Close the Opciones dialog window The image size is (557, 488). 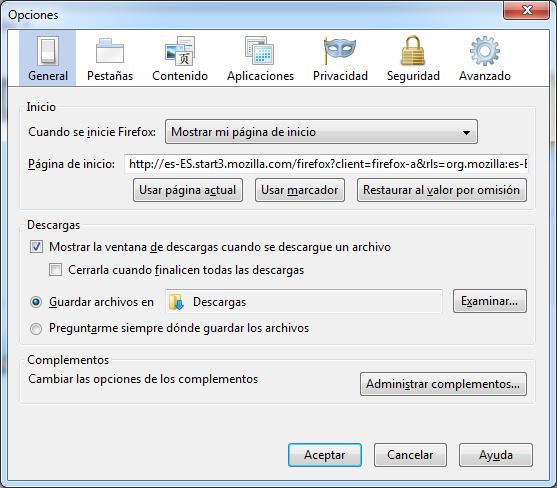pyautogui.click(x=526, y=10)
